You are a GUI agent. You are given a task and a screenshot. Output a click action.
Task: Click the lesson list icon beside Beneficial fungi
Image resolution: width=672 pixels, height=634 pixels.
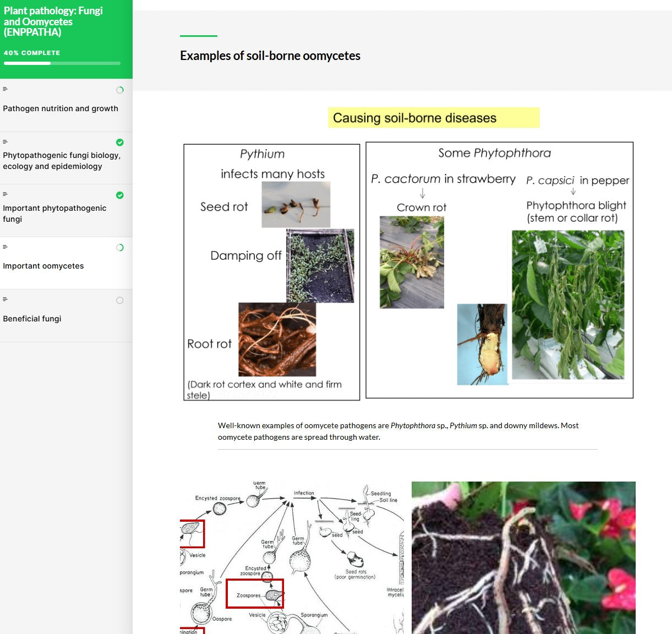click(x=6, y=299)
